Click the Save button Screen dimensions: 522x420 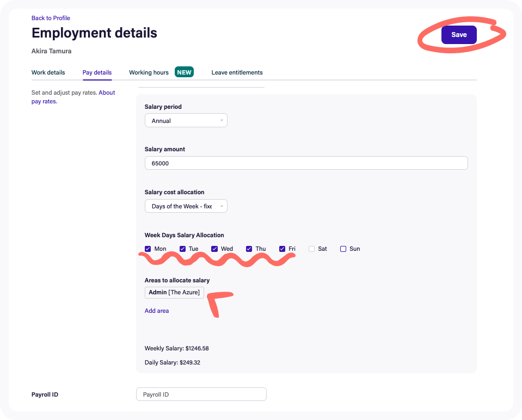click(x=458, y=35)
